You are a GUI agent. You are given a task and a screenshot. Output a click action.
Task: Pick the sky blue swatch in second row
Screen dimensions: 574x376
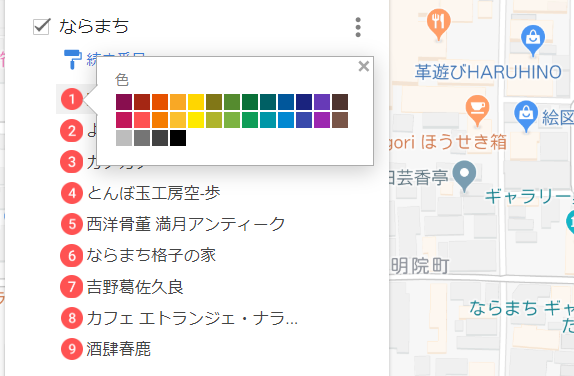pos(286,120)
